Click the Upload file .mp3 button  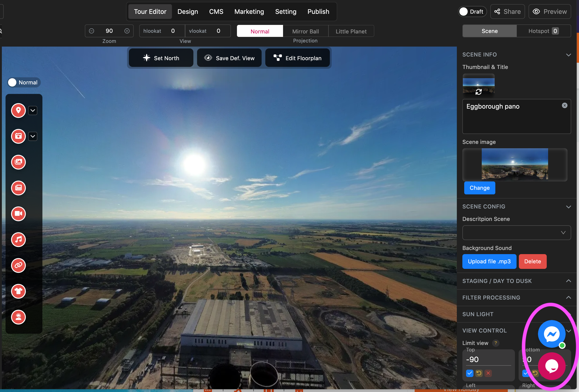489,261
